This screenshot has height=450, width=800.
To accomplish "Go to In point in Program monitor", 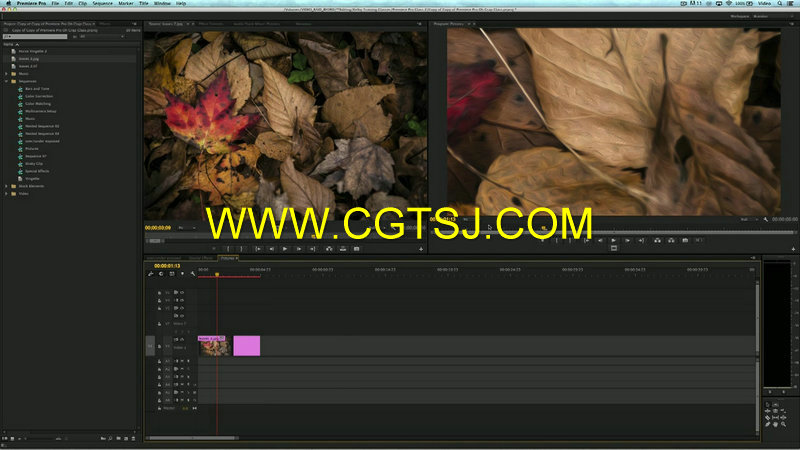I will (x=587, y=240).
